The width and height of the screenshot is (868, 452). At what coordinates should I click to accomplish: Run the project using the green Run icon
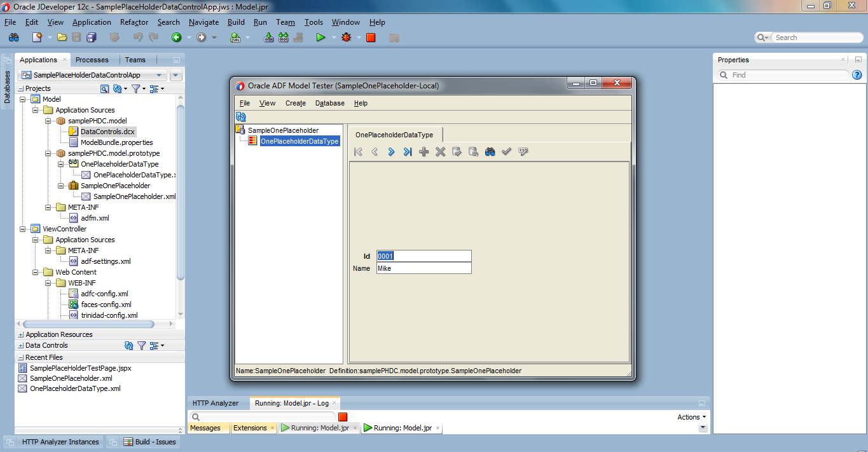pos(321,37)
